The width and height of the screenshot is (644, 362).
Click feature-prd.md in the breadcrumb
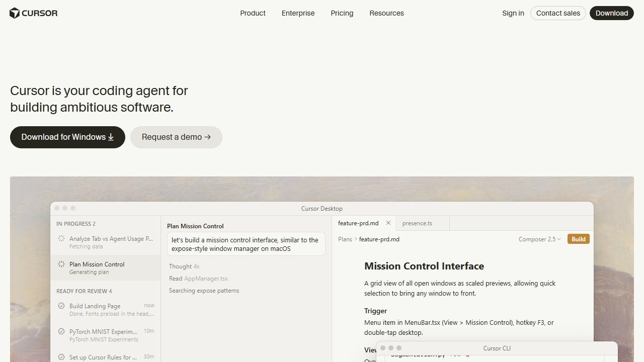click(x=379, y=239)
